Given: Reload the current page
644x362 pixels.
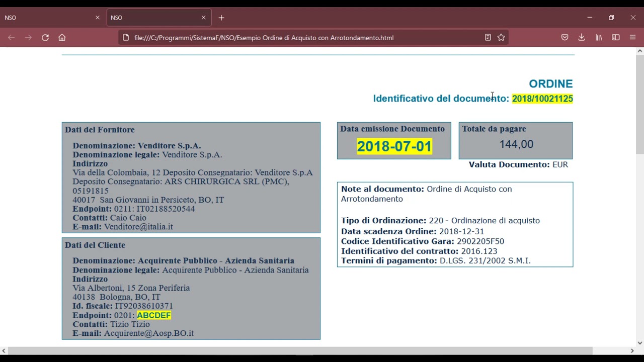Looking at the screenshot, I should 45,38.
